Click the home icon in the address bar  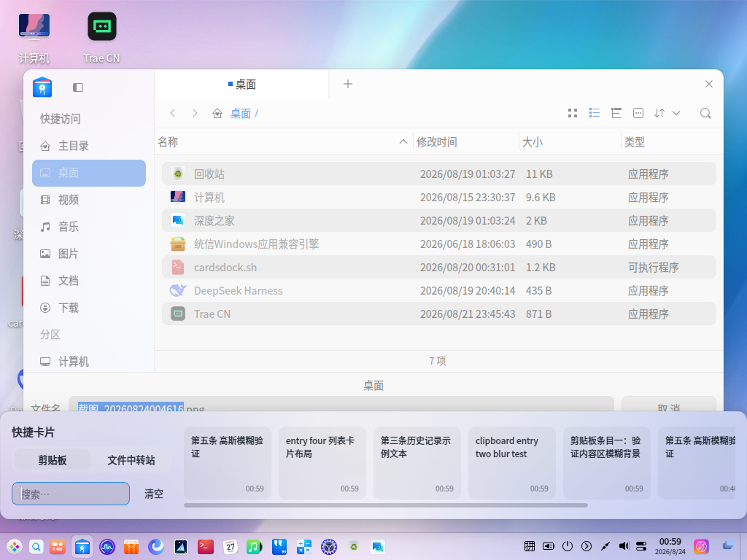pos(217,113)
